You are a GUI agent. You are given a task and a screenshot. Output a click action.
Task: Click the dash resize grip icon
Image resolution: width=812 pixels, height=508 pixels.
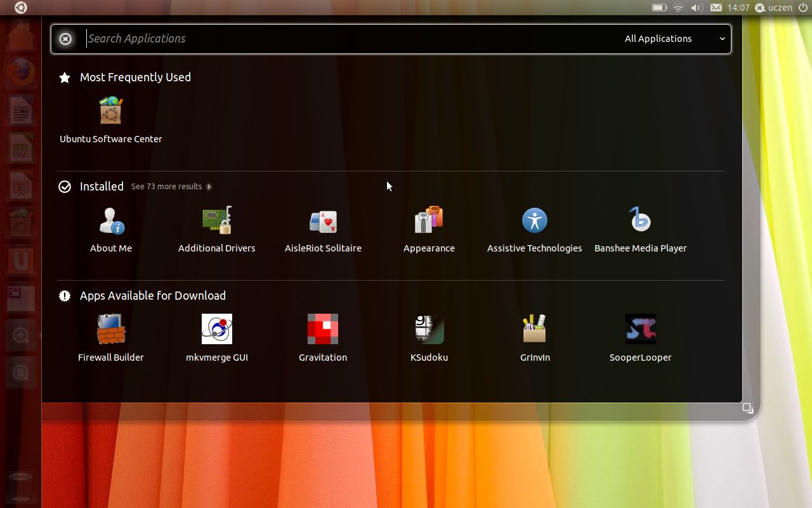click(748, 408)
